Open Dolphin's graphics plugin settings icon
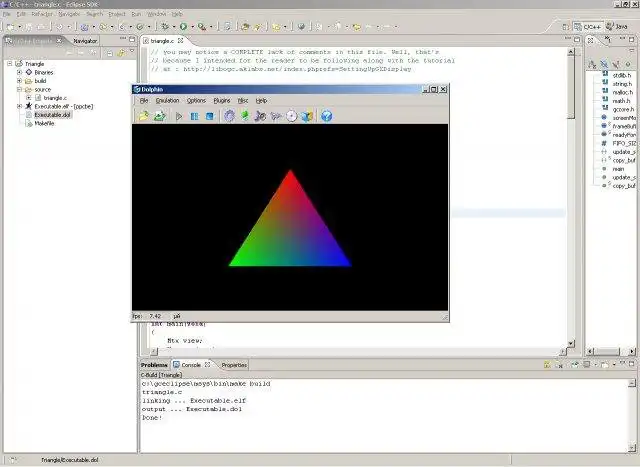The height and width of the screenshot is (467, 640). [x=245, y=116]
